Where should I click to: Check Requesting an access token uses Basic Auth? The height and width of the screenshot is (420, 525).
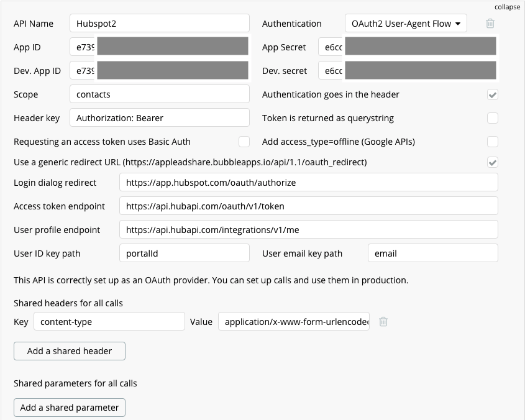[244, 142]
